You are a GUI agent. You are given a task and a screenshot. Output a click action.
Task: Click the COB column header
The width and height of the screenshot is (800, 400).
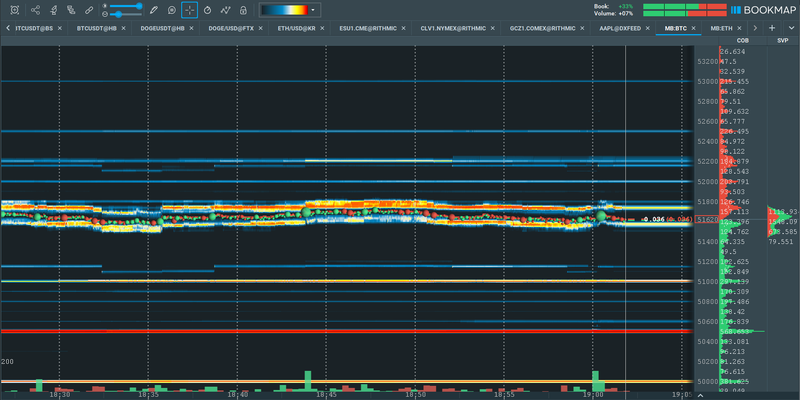point(743,40)
